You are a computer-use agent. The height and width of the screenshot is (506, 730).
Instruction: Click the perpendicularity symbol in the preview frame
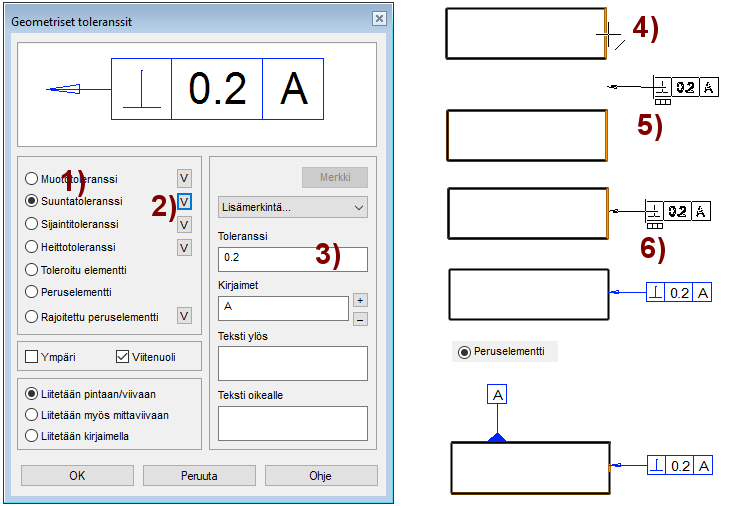[141, 90]
